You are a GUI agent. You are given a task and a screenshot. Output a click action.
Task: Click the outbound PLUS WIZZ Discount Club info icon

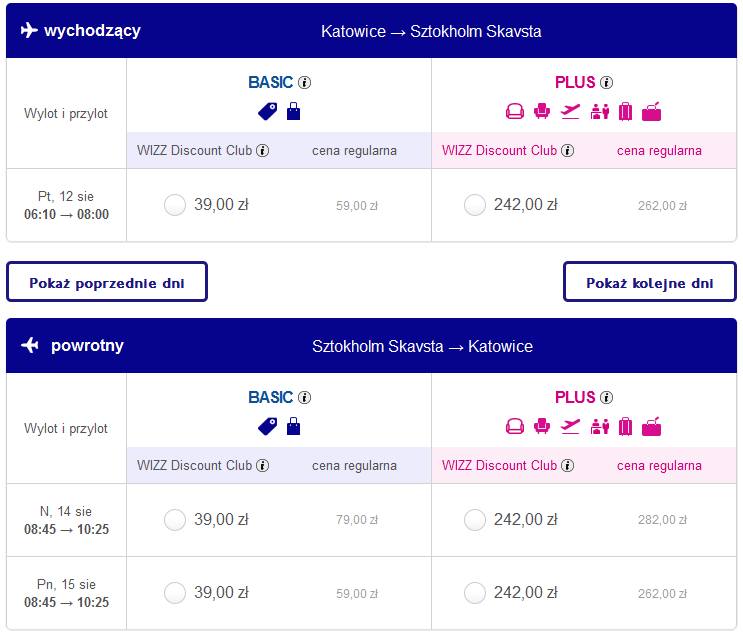click(567, 151)
